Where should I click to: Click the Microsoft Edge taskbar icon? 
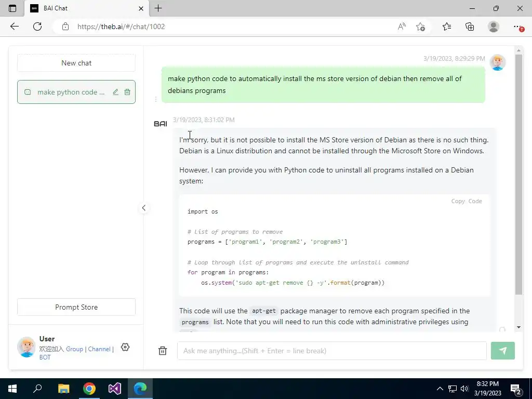pyautogui.click(x=140, y=389)
